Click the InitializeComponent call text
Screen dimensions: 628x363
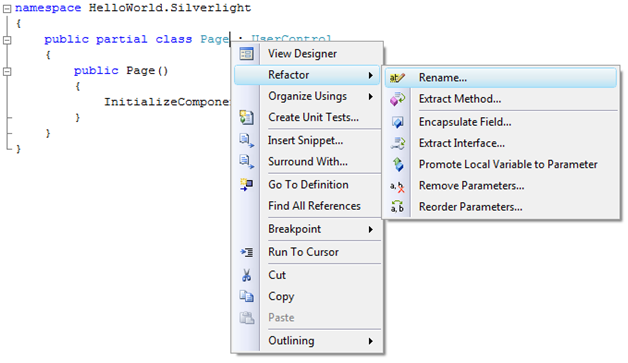(167, 102)
